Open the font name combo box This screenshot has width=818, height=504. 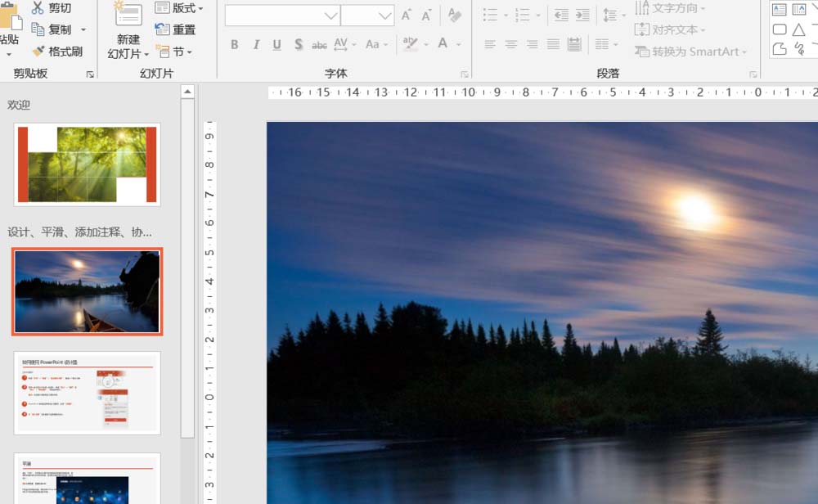282,16
